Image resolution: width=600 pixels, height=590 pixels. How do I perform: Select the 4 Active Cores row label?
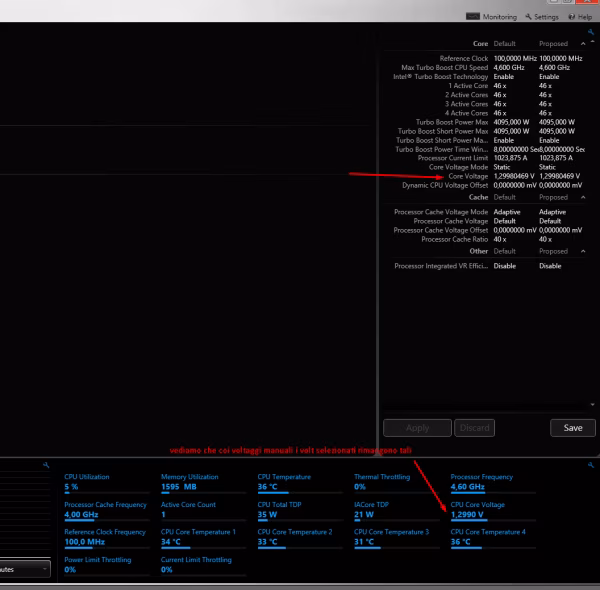tap(466, 113)
